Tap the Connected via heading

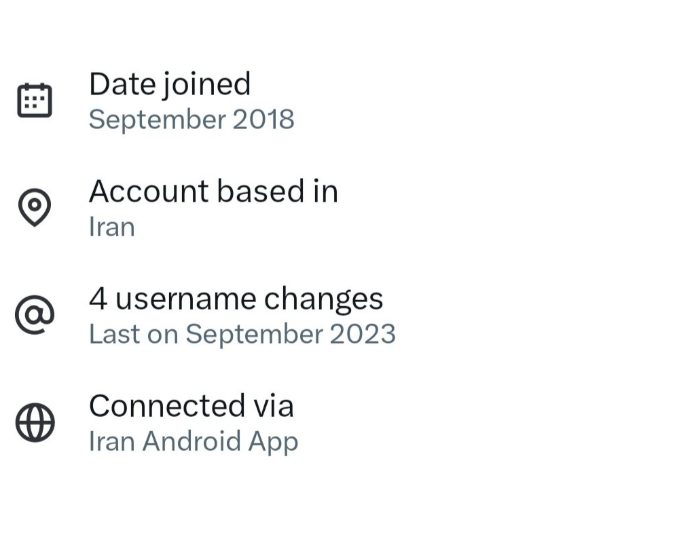(x=191, y=405)
